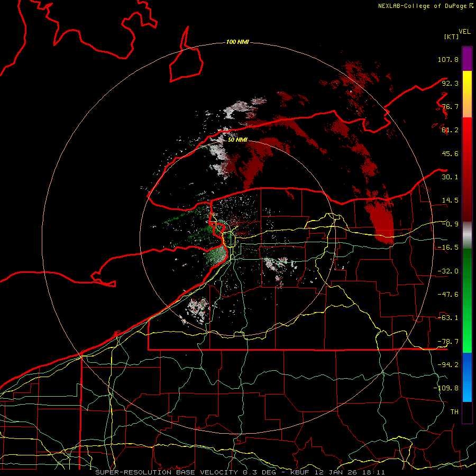Click the -94.2 velocity scale value

pos(448,365)
